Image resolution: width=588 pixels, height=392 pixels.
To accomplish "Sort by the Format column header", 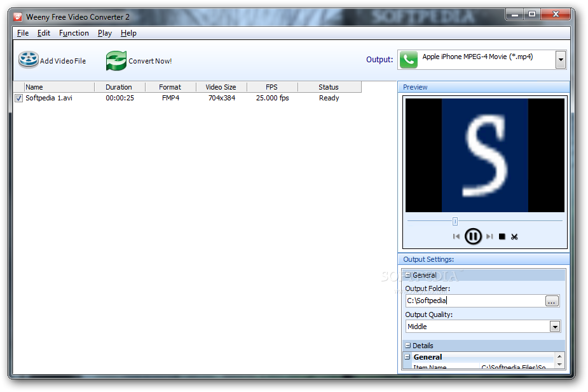I will [x=170, y=87].
